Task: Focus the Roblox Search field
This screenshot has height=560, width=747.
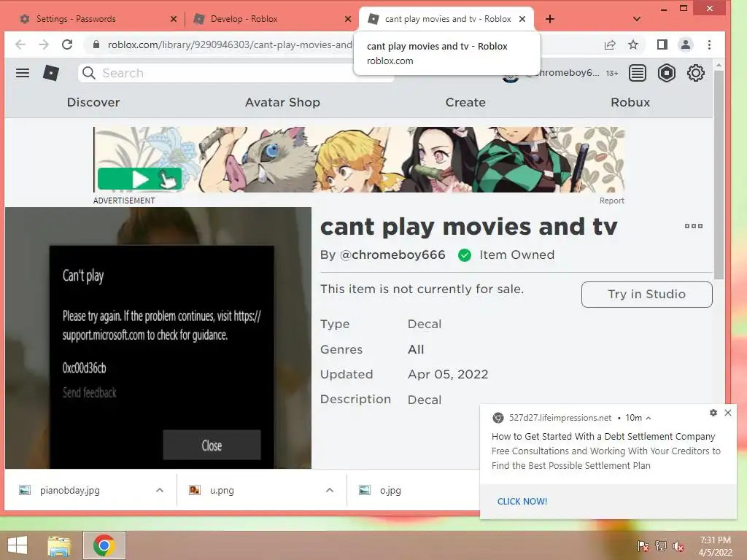Action: point(236,73)
